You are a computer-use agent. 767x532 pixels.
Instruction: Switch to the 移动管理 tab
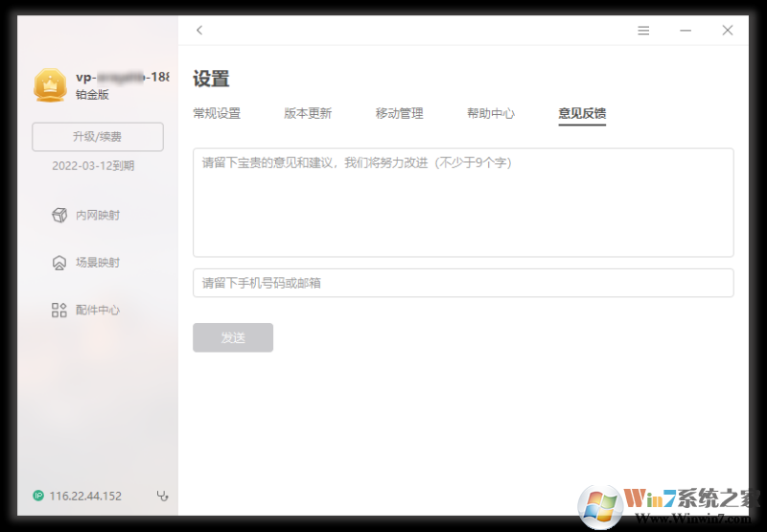[399, 113]
